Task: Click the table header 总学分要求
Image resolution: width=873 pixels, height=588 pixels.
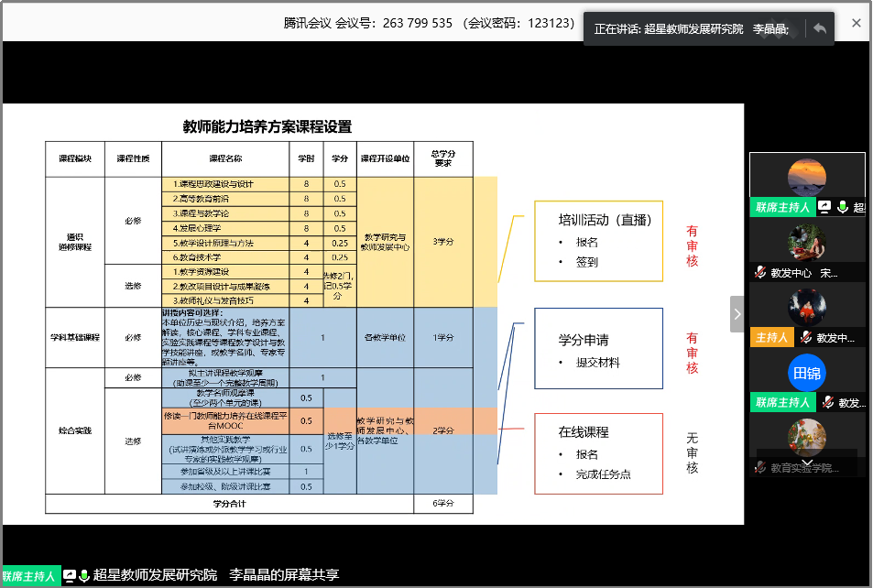Action: click(443, 158)
